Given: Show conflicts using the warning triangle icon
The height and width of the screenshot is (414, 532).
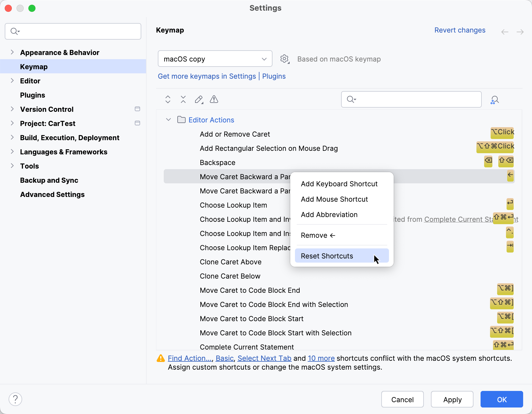Looking at the screenshot, I should pos(214,99).
